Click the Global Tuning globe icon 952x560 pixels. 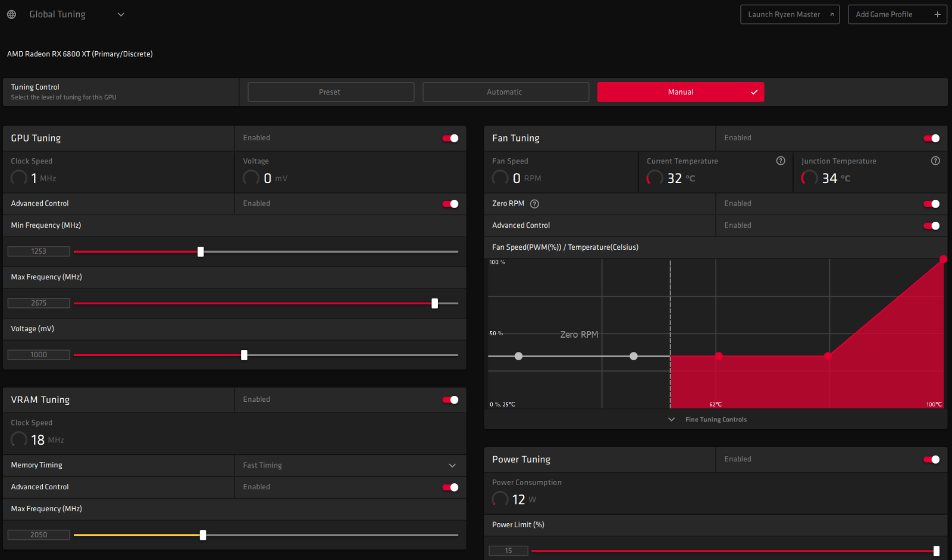point(11,14)
